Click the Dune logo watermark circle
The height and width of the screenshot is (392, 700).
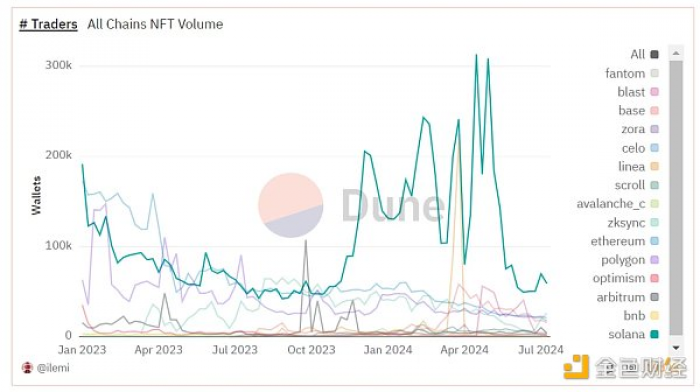tap(291, 205)
